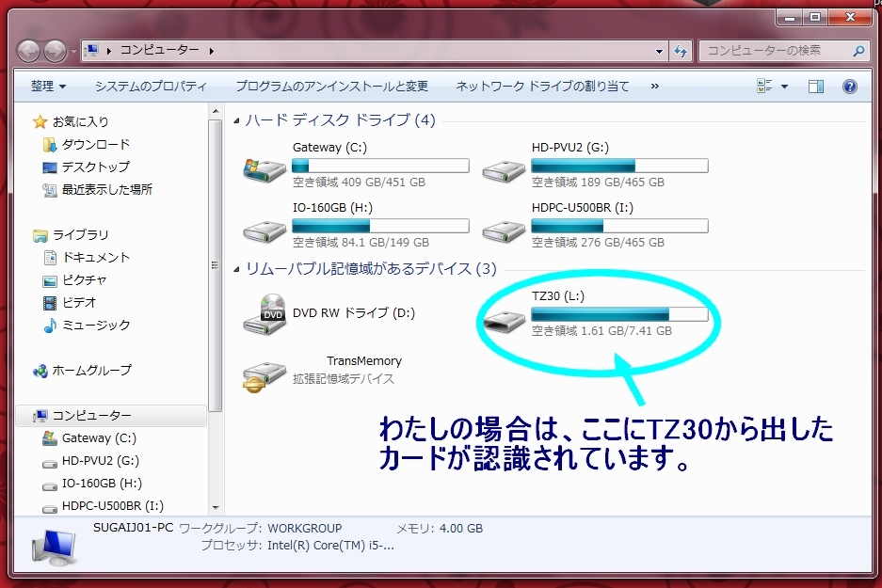Collapse the ハード ディスク ドライブ group

237,120
